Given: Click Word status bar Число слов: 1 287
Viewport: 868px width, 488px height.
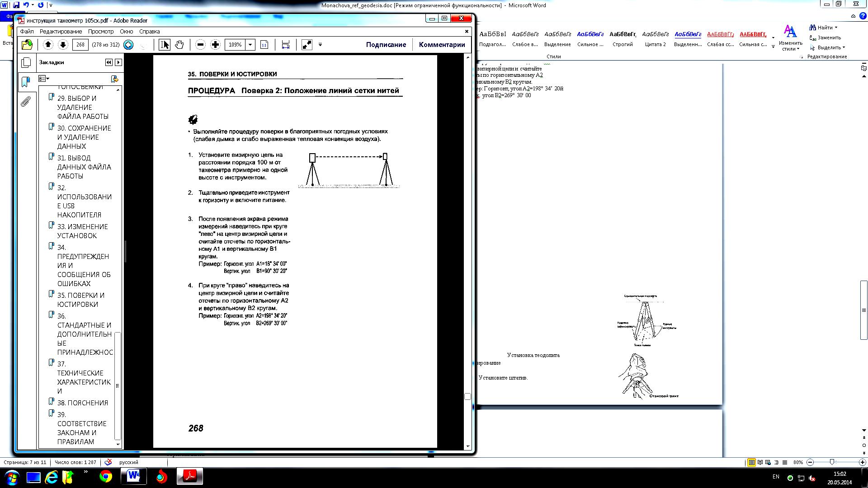Looking at the screenshot, I should (x=75, y=462).
